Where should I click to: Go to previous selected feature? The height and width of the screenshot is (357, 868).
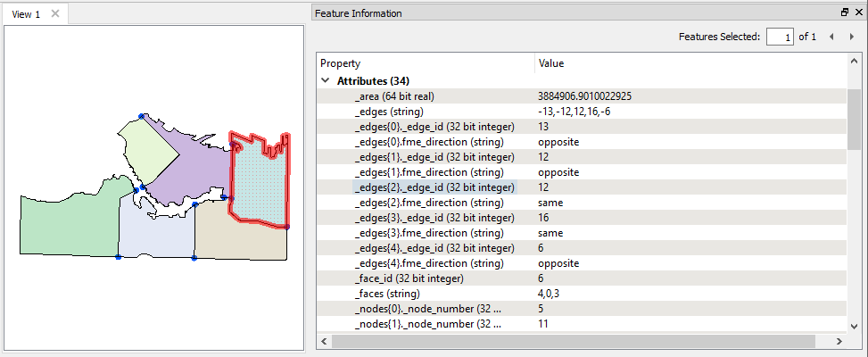pyautogui.click(x=831, y=37)
